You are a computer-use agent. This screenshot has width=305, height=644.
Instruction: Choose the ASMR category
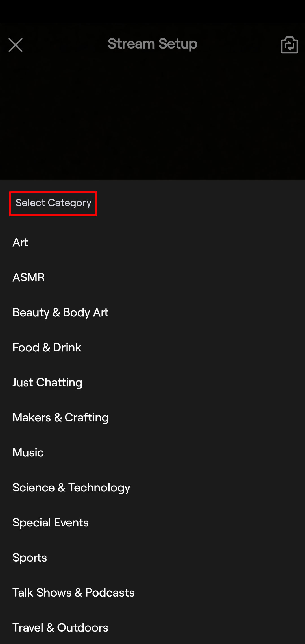pos(29,277)
